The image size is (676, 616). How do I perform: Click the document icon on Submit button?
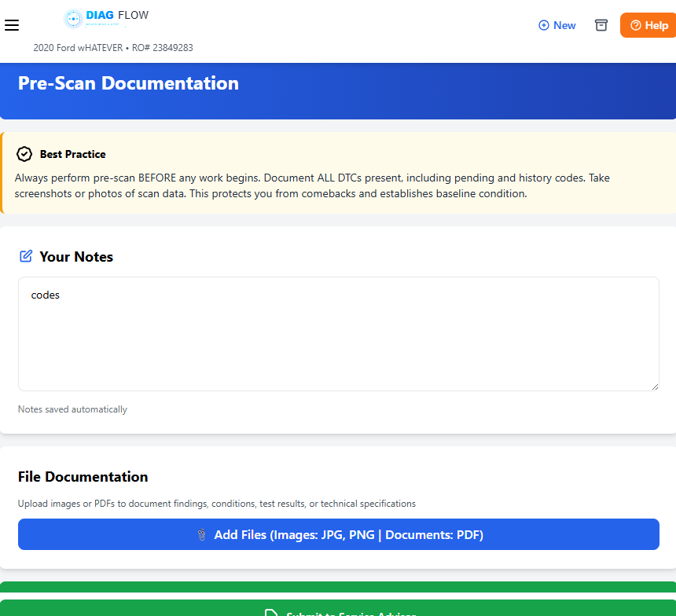click(271, 613)
